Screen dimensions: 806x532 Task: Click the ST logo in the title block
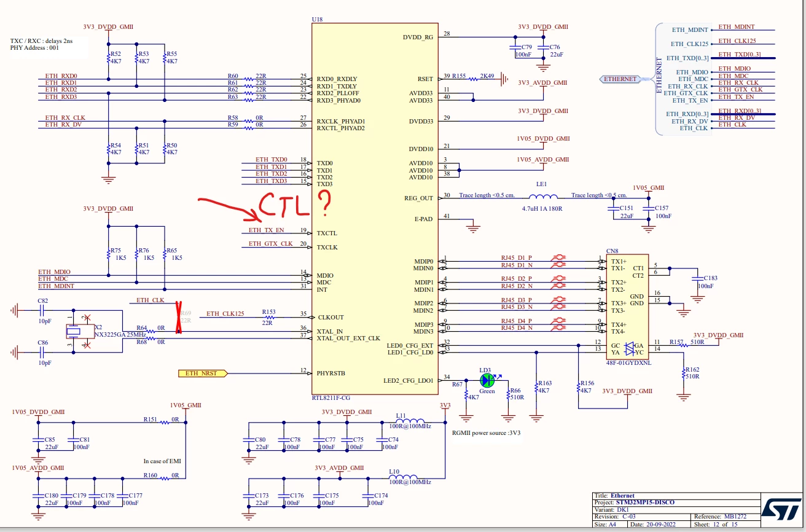point(781,509)
